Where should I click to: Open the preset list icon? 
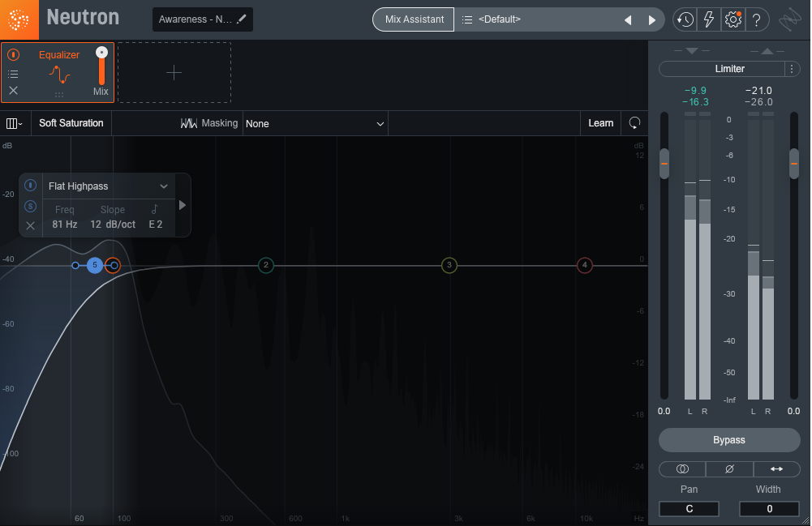(467, 19)
